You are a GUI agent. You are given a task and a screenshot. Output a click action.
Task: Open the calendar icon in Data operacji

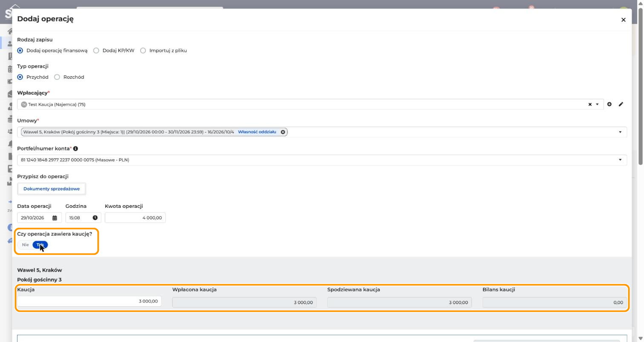coord(55,218)
